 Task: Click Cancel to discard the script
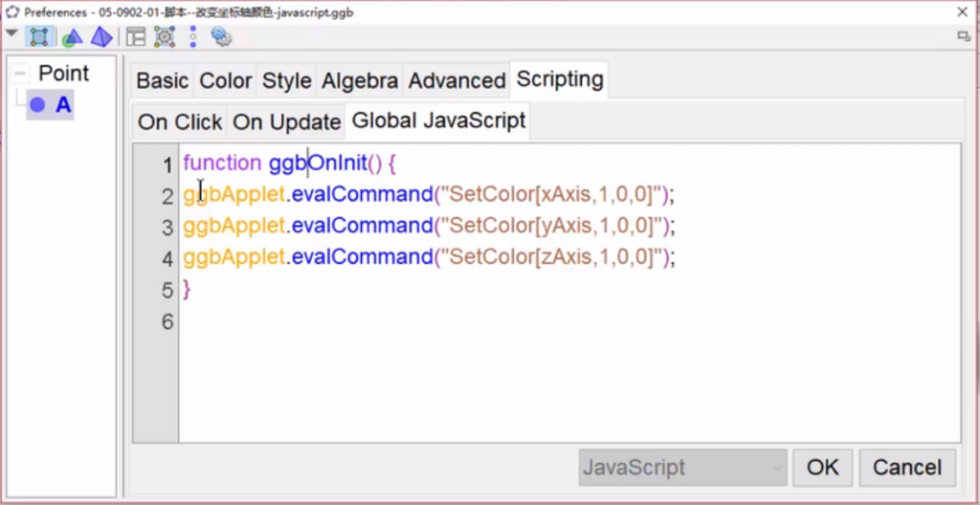906,468
